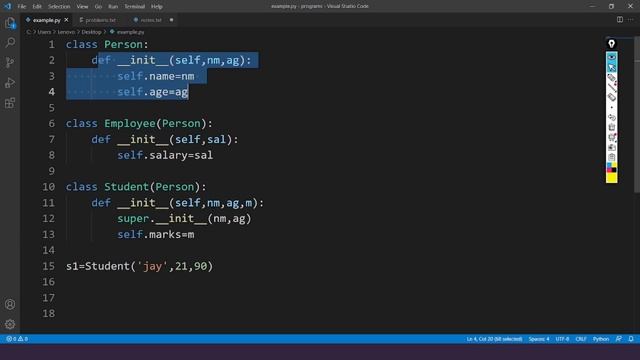
Task: Click the screen capture tool on annotation toolbar
Action: pyautogui.click(x=611, y=137)
